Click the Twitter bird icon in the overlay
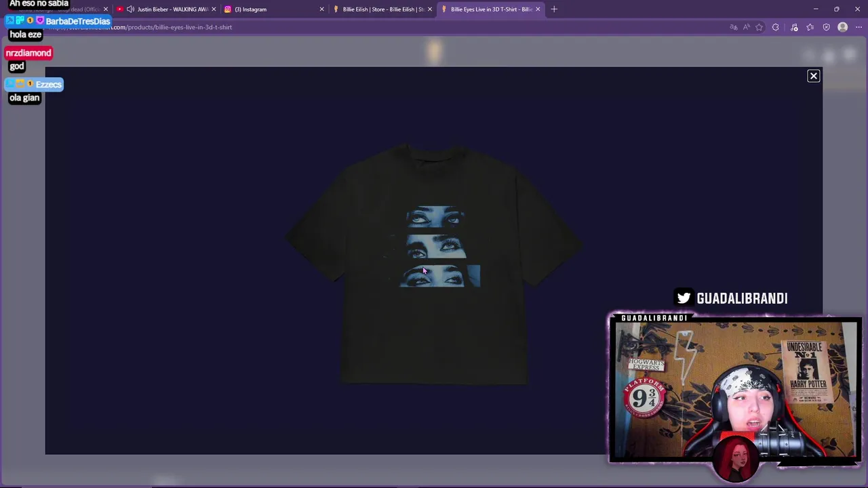 684,298
